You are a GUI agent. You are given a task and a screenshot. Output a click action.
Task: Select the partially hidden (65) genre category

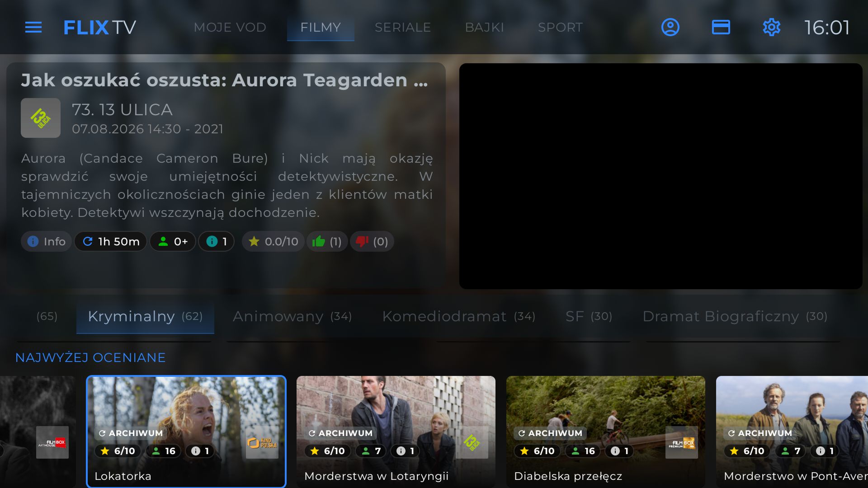(47, 317)
